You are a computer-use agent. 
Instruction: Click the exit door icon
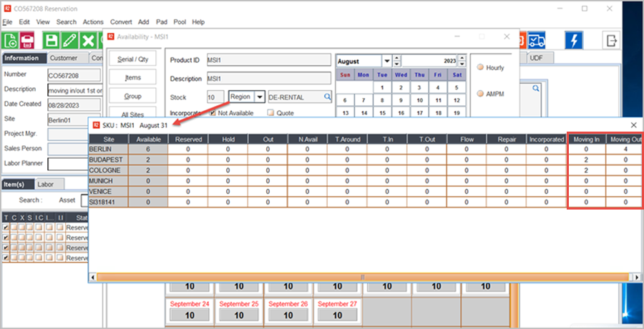click(612, 40)
